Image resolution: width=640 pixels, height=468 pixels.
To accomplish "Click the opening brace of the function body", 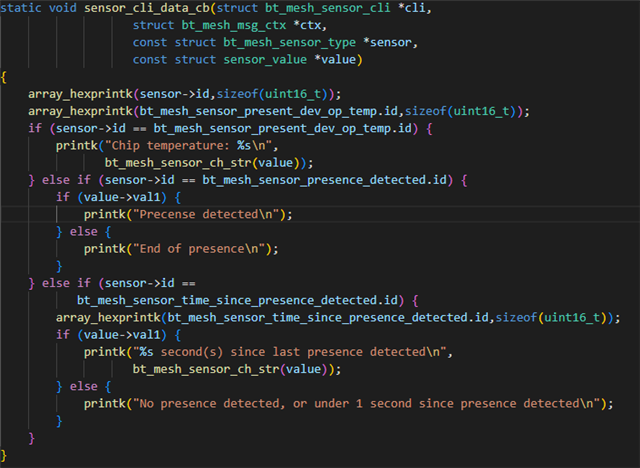I will click(4, 77).
